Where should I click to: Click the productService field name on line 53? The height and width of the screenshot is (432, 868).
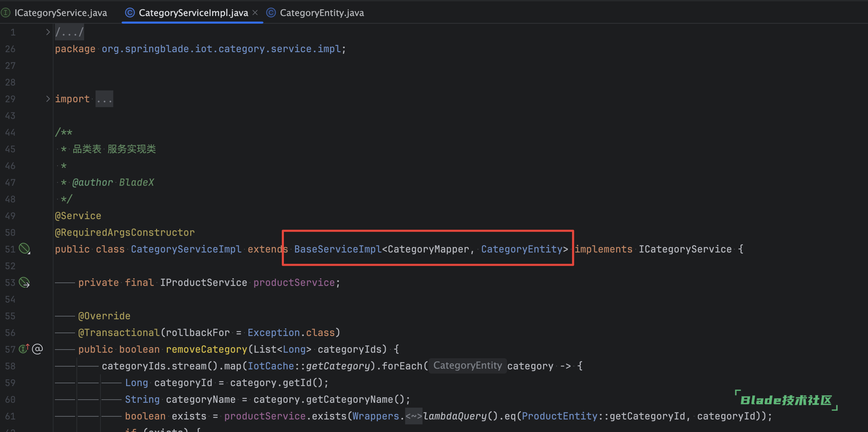click(x=294, y=283)
